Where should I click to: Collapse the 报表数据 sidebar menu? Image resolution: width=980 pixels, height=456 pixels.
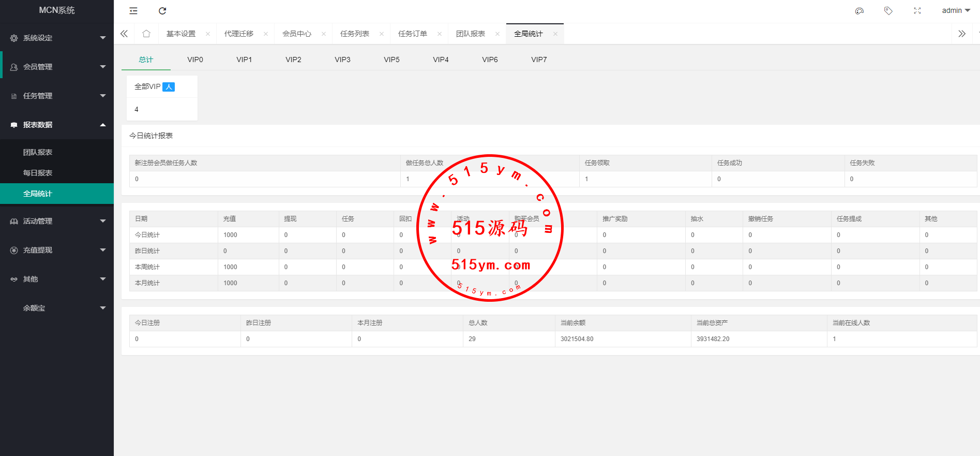[x=57, y=125]
